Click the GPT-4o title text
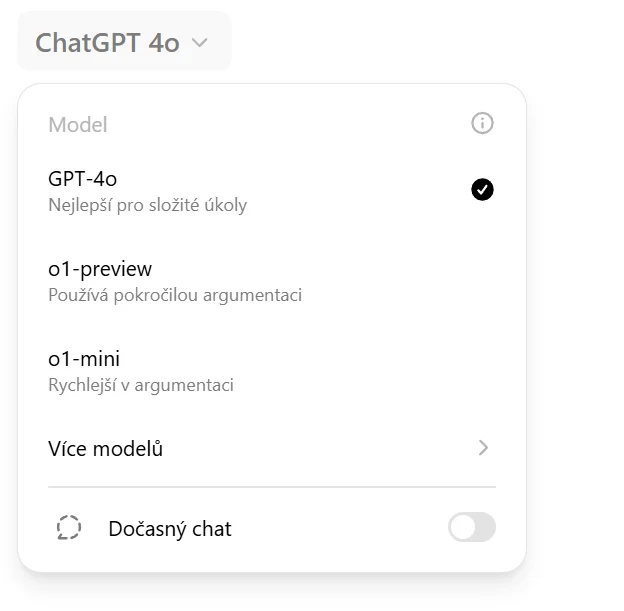The width and height of the screenshot is (624, 611). point(82,179)
